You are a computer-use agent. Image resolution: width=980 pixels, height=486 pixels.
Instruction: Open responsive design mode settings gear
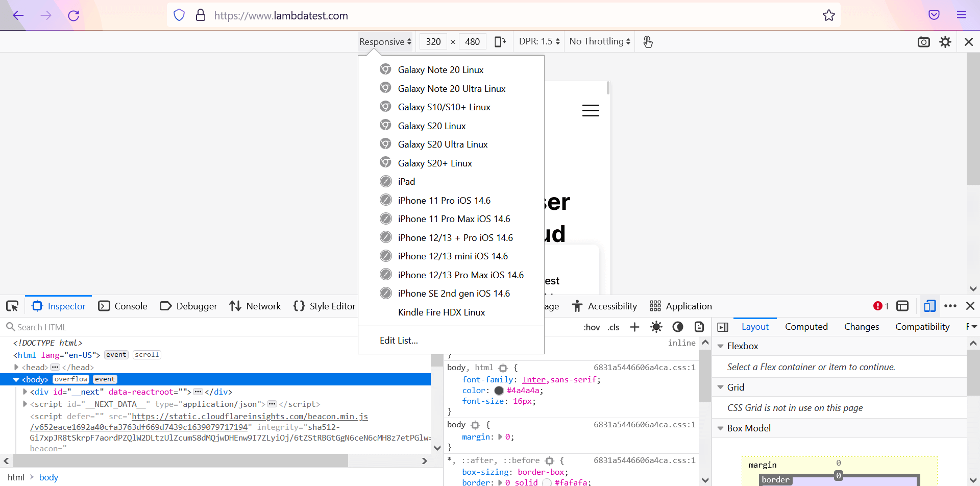tap(945, 42)
